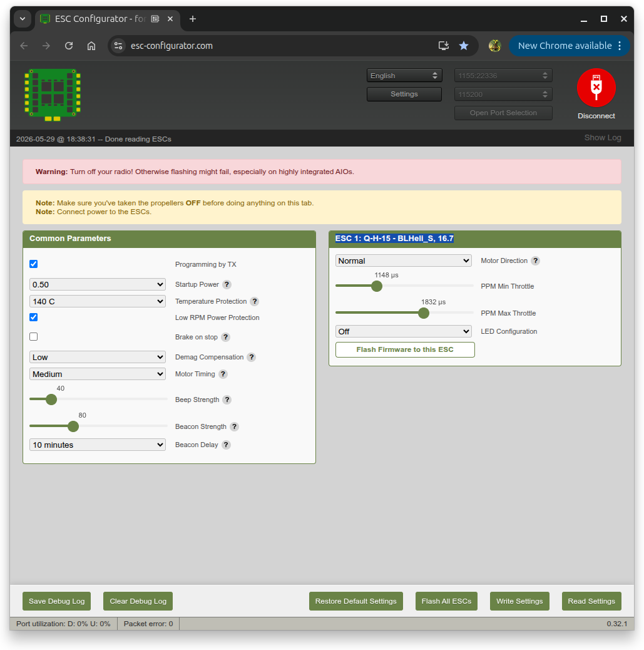
Task: Open Beacon Delay dropdown 10 minutes
Action: click(x=98, y=445)
